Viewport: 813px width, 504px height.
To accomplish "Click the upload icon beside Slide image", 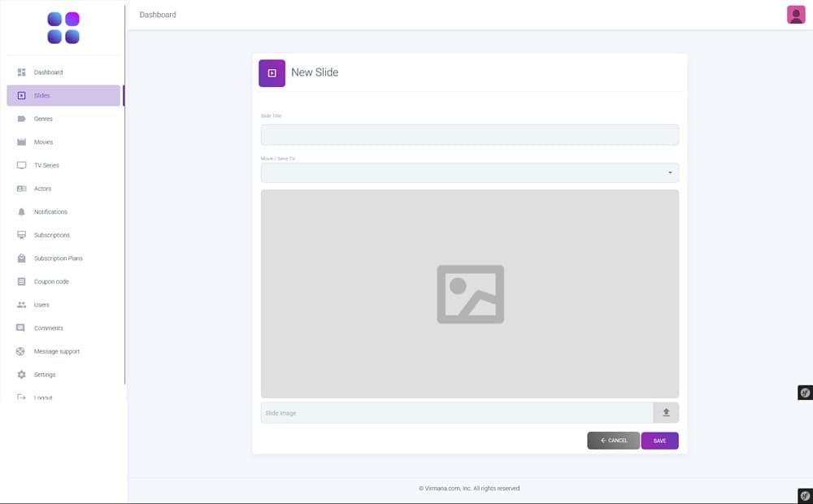I will click(x=666, y=413).
